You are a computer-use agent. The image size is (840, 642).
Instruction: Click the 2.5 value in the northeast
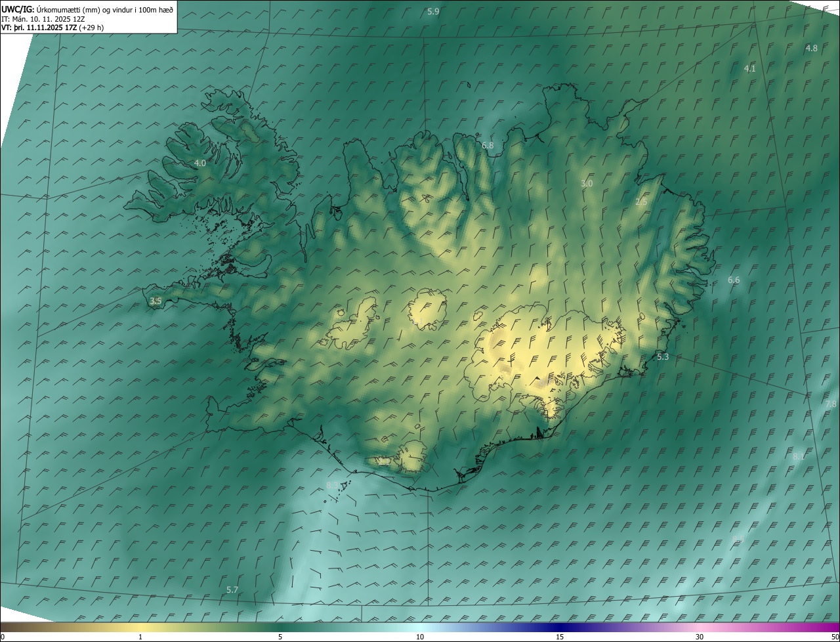641,202
